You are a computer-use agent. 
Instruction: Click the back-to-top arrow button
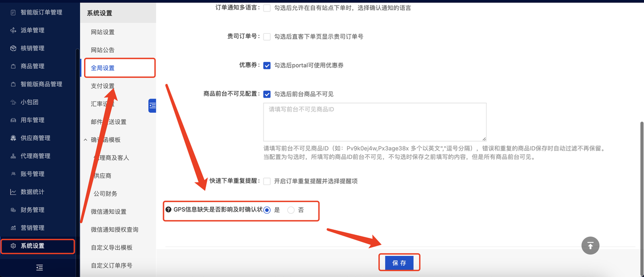click(590, 245)
